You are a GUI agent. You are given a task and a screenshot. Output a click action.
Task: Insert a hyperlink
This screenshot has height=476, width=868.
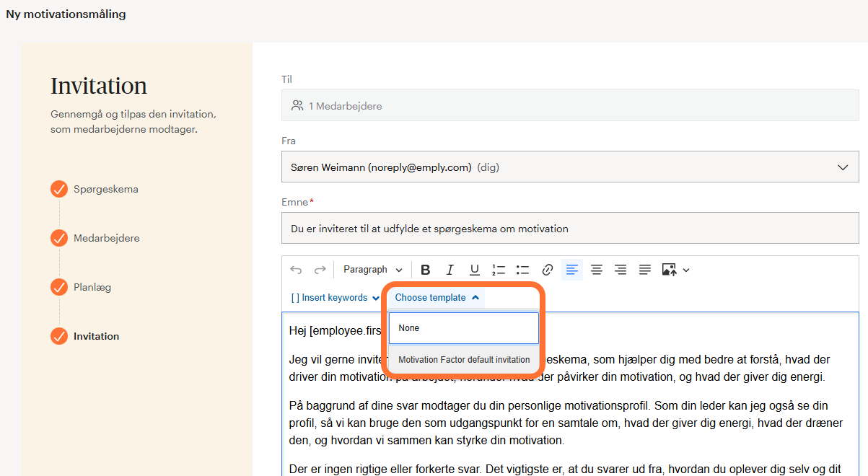(548, 270)
